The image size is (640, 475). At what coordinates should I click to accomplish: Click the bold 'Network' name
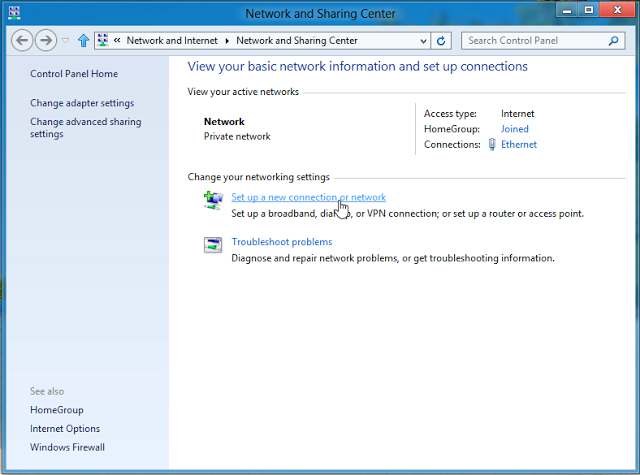pyautogui.click(x=224, y=122)
